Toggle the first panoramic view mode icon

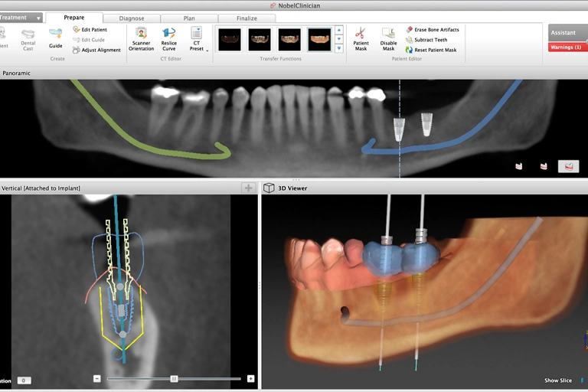pyautogui.click(x=519, y=165)
